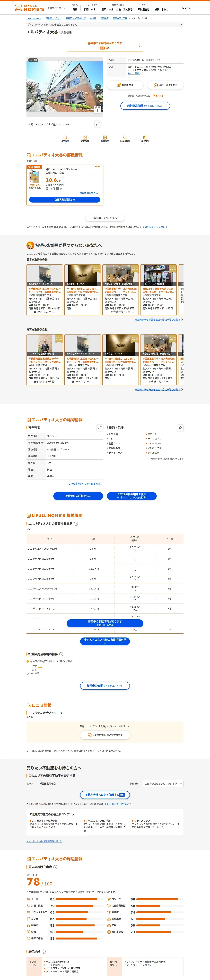Click the ログイン button

(187, 8)
